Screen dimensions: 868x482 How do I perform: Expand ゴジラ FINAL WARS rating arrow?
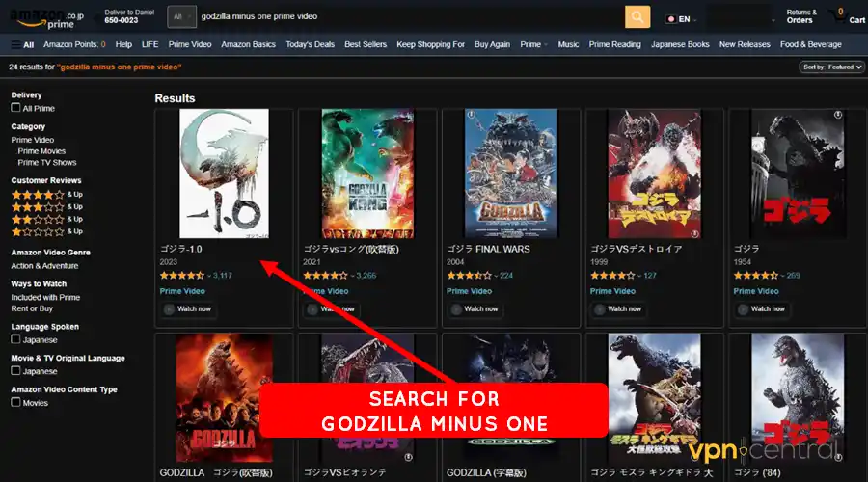tap(496, 276)
